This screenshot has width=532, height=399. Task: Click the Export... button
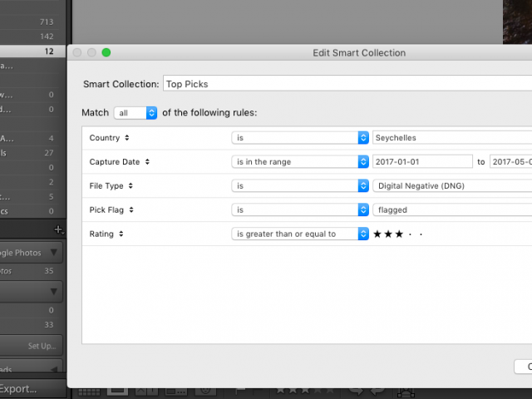point(18,389)
